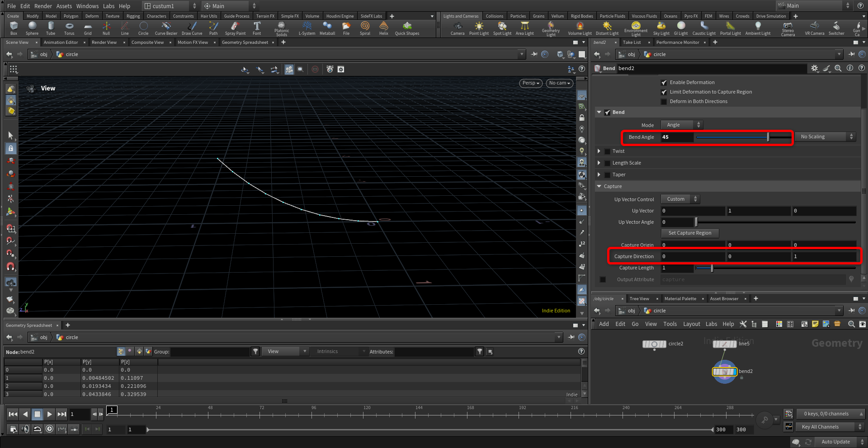This screenshot has height=448, width=868.
Task: Create a Spot Light from shelf
Action: coord(502,28)
